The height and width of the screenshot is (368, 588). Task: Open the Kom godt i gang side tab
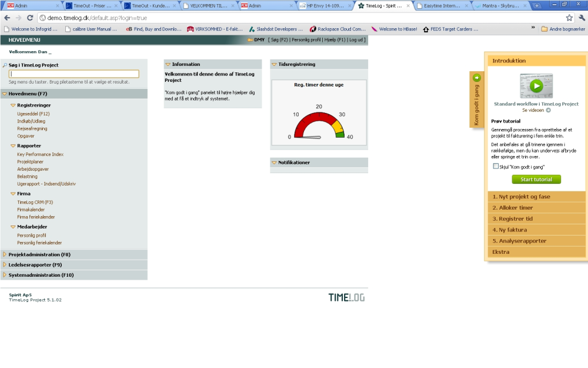pos(477,100)
